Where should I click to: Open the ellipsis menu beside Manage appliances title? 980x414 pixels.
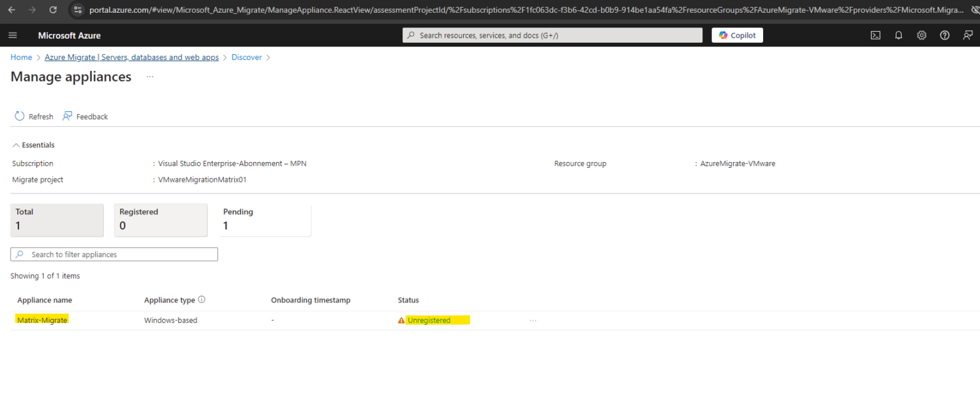tap(149, 77)
